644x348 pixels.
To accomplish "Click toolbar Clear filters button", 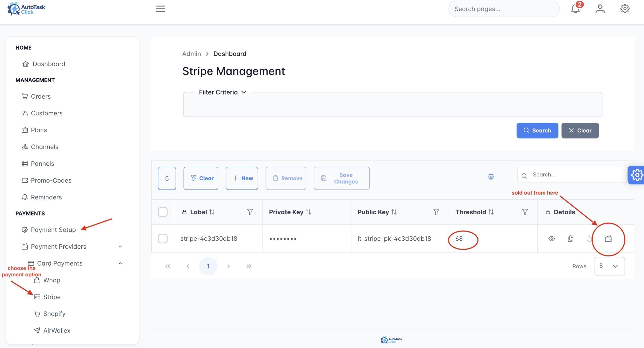I will [201, 178].
